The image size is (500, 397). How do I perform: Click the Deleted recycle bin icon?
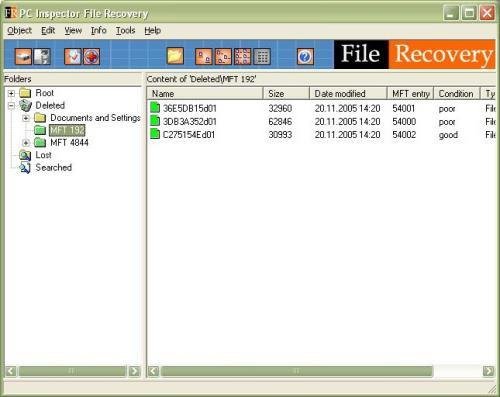(x=26, y=105)
